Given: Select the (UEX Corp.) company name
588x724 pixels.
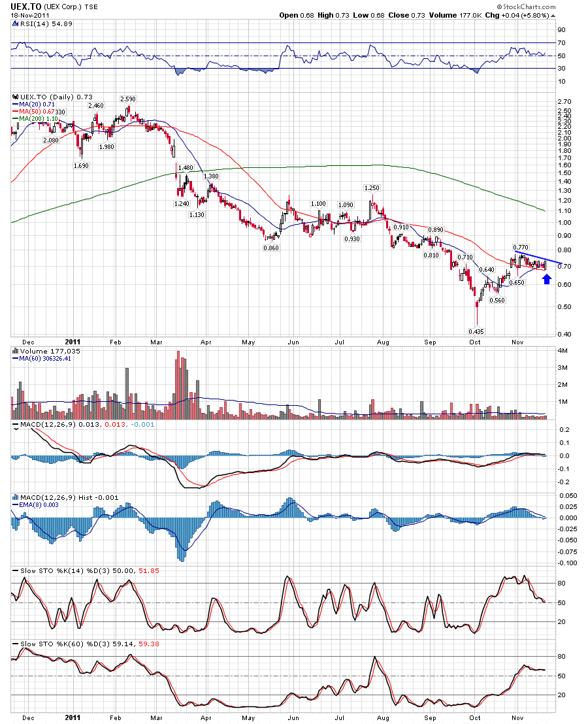Looking at the screenshot, I should [63, 7].
